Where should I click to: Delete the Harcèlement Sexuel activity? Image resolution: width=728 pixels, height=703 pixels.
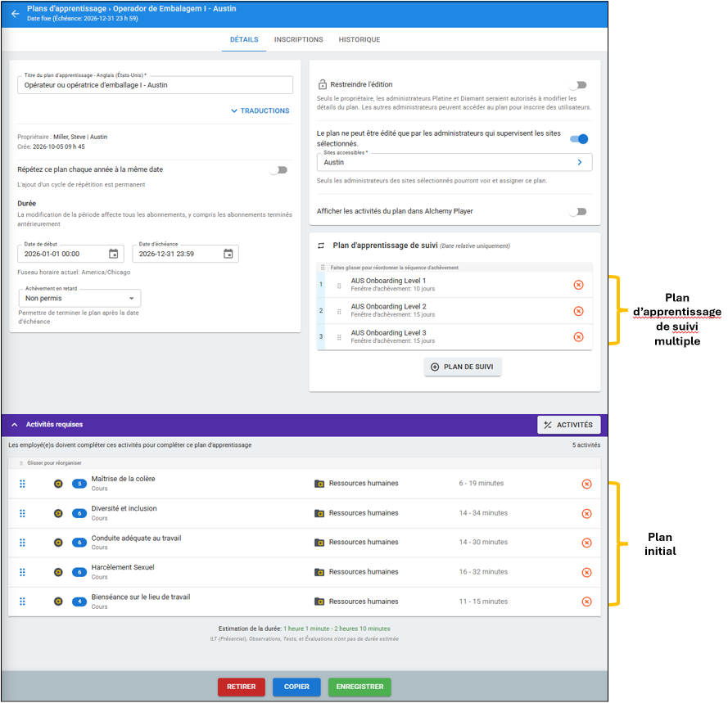click(587, 572)
